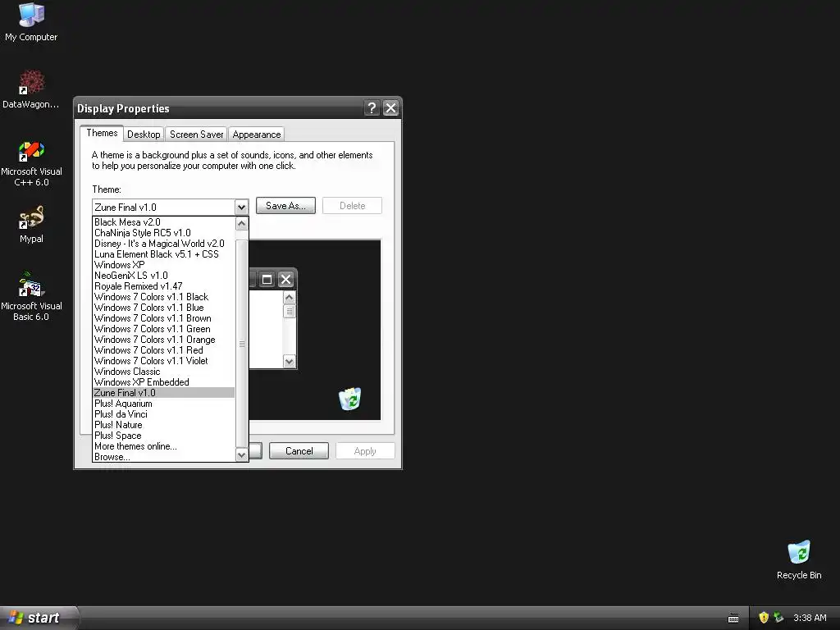The width and height of the screenshot is (840, 630).
Task: Switch to the Appearance tab
Action: click(x=257, y=135)
